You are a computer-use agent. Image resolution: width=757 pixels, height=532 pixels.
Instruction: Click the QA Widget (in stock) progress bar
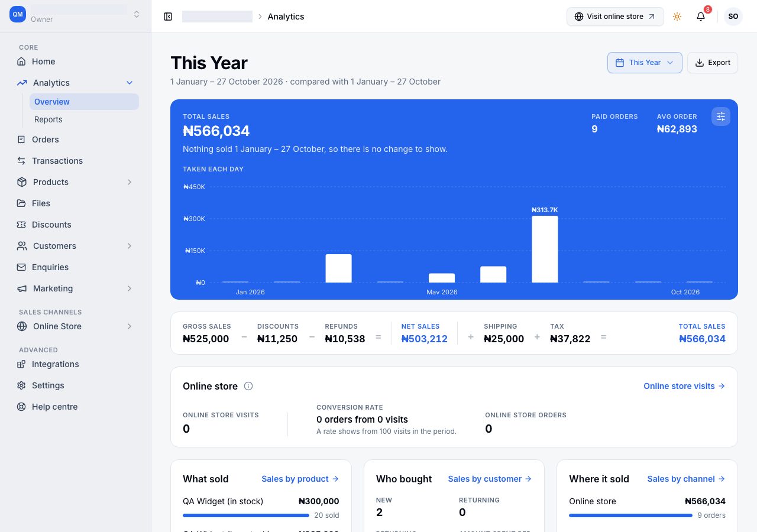pyautogui.click(x=246, y=515)
